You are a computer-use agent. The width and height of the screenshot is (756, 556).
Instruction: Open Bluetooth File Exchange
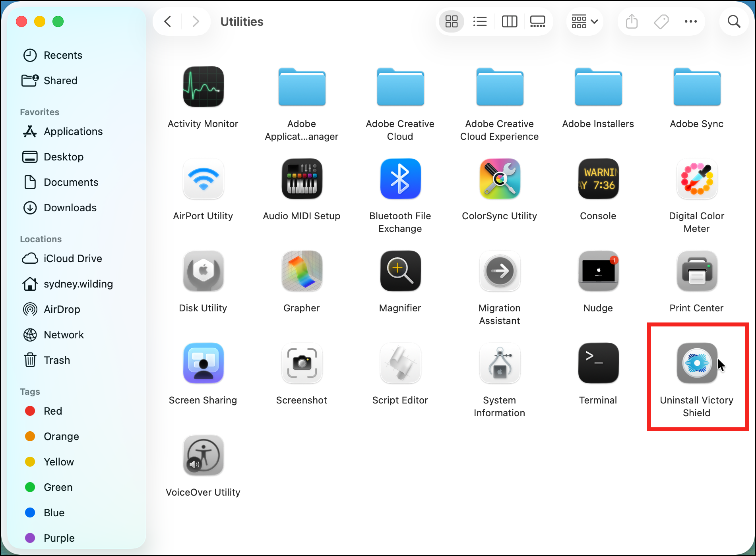click(400, 179)
